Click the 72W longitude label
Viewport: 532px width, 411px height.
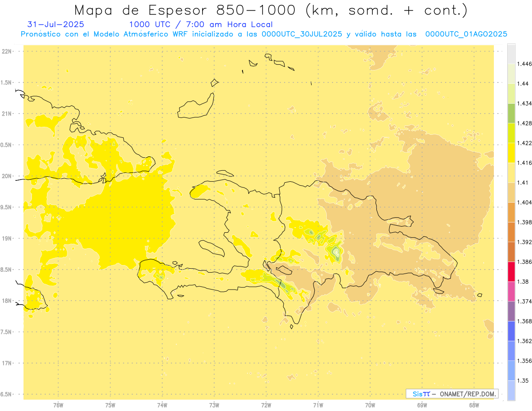266,405
